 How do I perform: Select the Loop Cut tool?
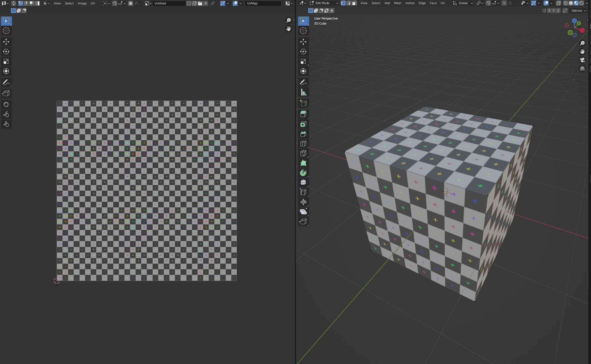(x=303, y=144)
